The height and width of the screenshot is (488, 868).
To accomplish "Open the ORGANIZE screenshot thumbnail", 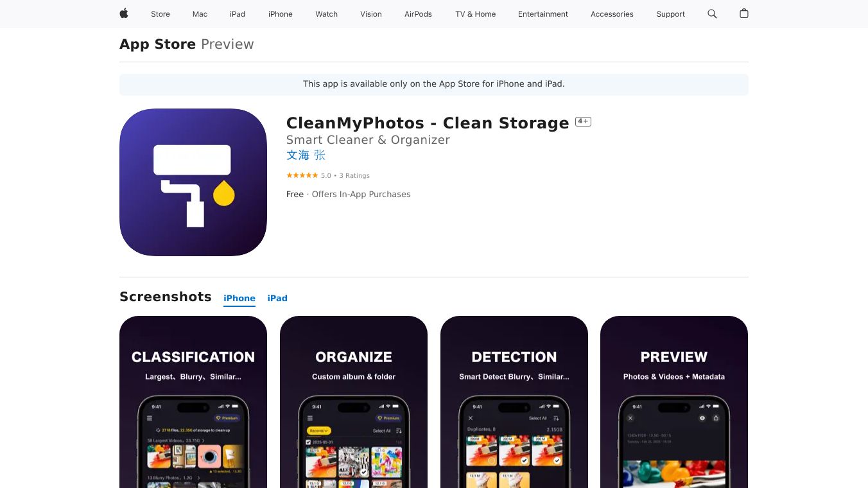I will click(x=354, y=402).
